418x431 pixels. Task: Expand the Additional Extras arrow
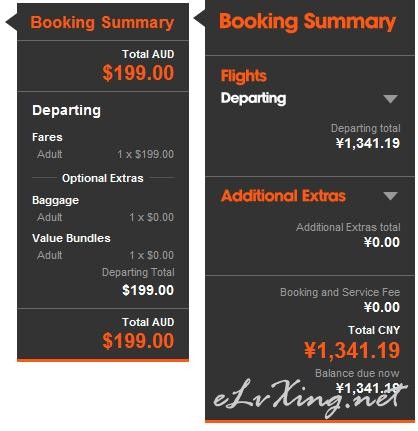click(390, 196)
